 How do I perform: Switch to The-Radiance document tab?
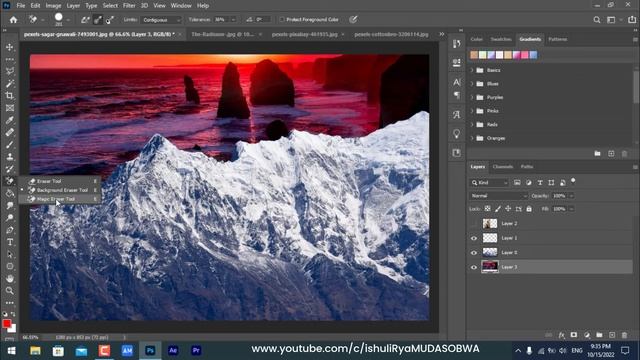click(223, 34)
